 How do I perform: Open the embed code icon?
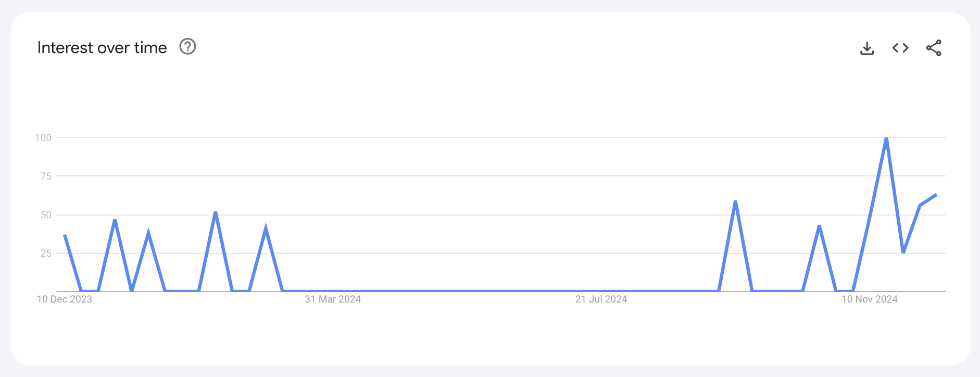[900, 48]
